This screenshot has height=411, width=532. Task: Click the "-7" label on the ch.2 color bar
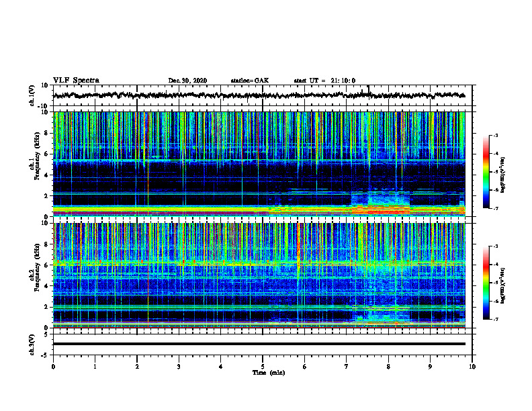(x=495, y=319)
